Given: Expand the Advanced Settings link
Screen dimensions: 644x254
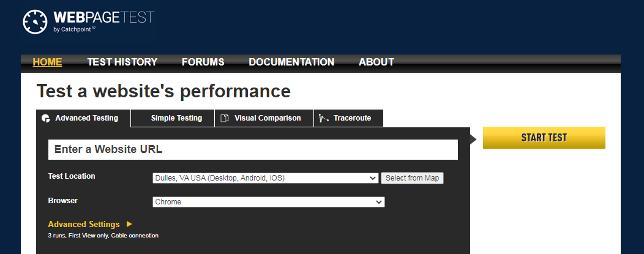Looking at the screenshot, I should point(84,225).
